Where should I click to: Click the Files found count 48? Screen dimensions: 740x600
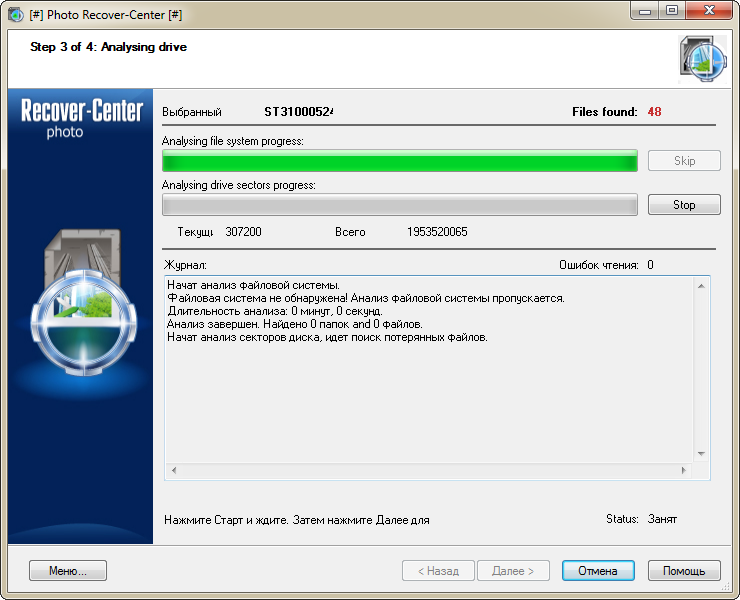(x=654, y=112)
